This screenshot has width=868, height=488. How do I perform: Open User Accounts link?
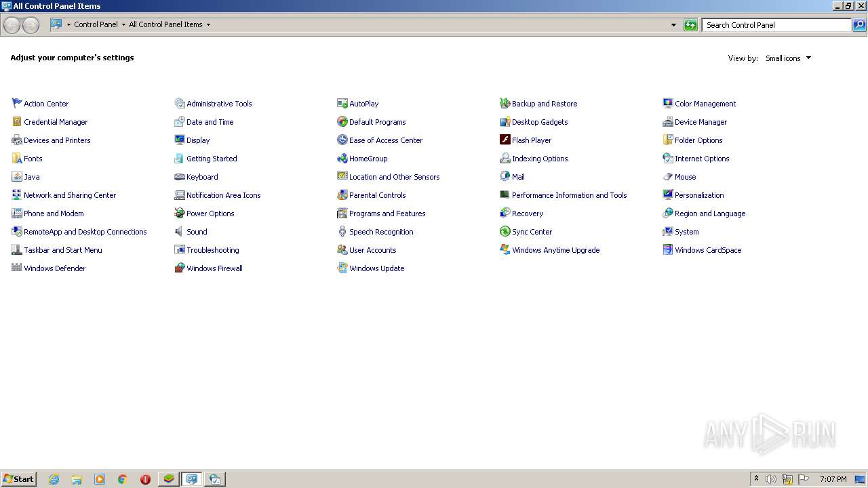click(372, 250)
